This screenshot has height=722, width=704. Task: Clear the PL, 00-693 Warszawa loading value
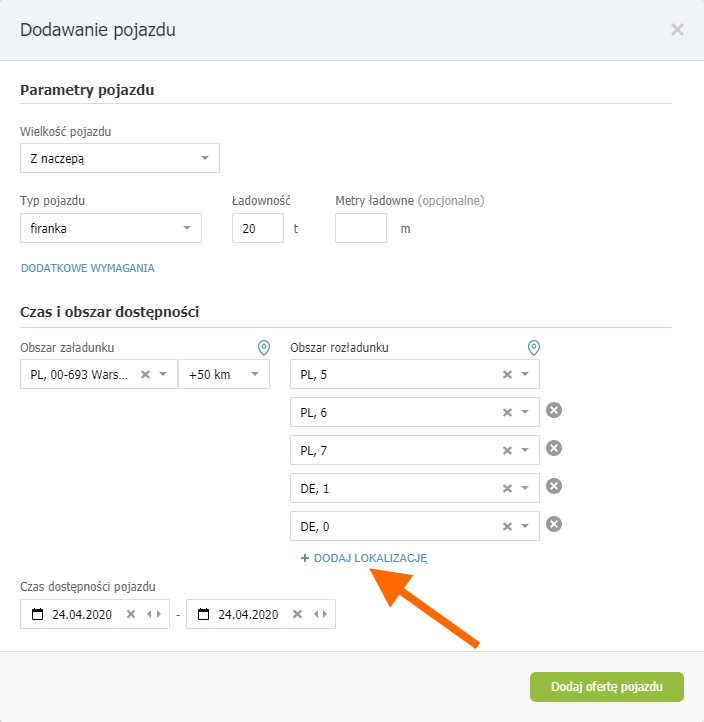click(145, 374)
